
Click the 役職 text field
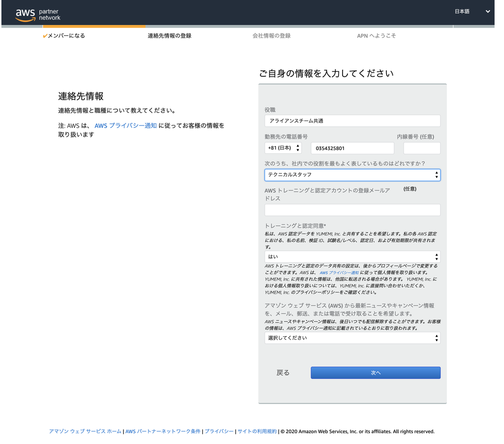(x=352, y=121)
